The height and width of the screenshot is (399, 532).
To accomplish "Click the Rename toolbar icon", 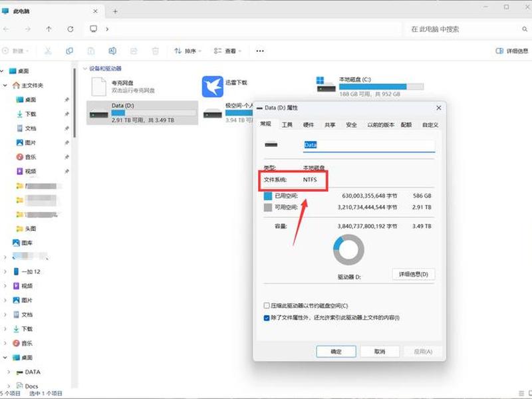I will click(112, 51).
